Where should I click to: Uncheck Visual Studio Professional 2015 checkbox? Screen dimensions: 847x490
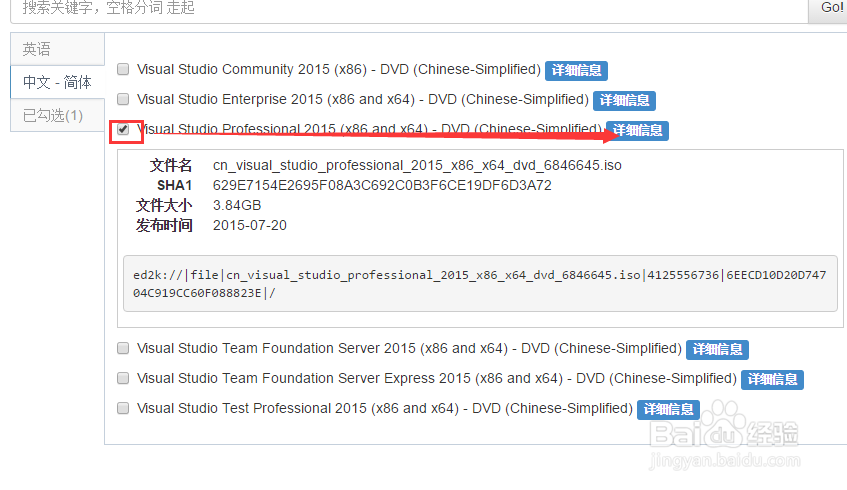[x=123, y=130]
